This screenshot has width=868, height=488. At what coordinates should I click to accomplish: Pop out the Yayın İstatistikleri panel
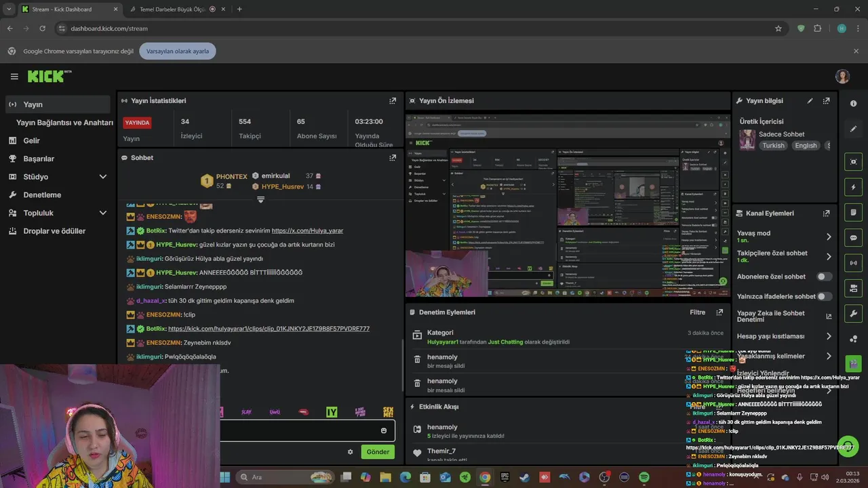pos(393,100)
